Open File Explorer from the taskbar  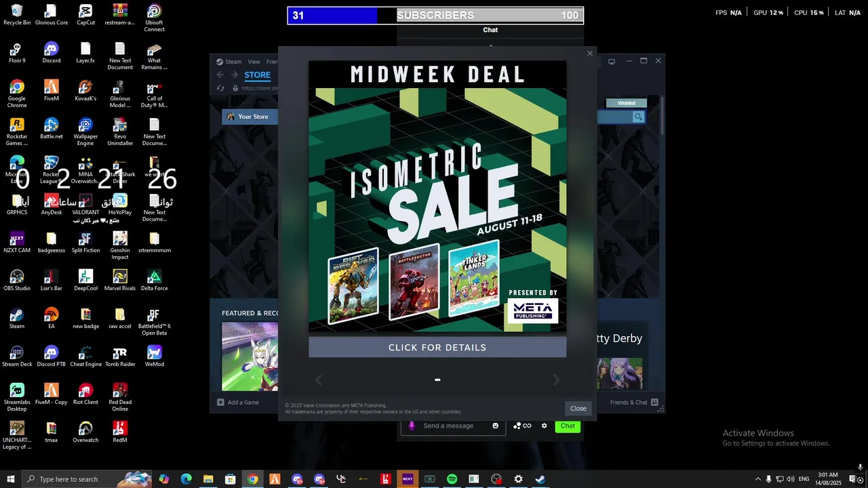coord(208,479)
